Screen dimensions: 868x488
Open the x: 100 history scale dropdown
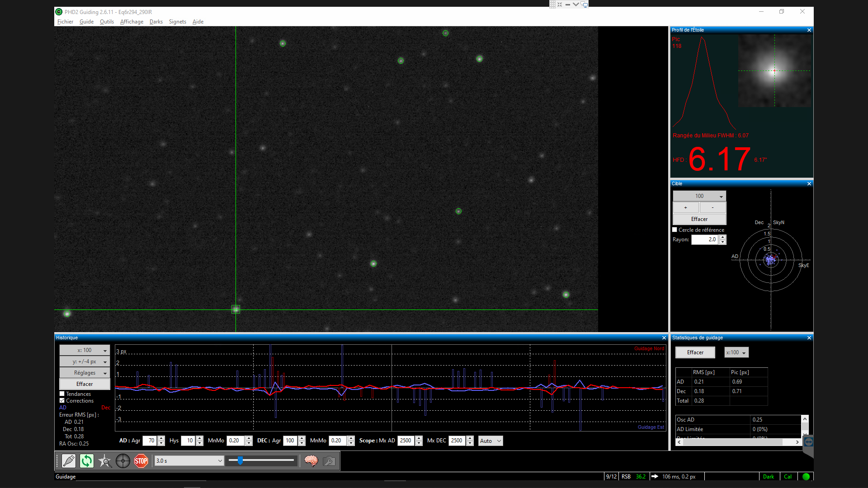[85, 350]
